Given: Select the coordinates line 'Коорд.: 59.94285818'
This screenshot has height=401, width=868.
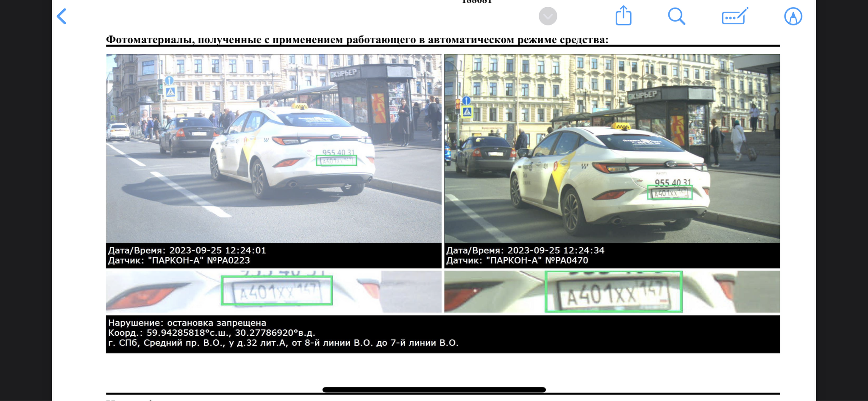Looking at the screenshot, I should tap(211, 333).
